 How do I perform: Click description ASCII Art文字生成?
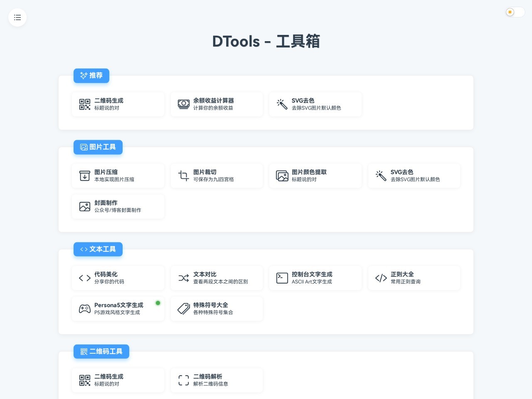tap(312, 282)
